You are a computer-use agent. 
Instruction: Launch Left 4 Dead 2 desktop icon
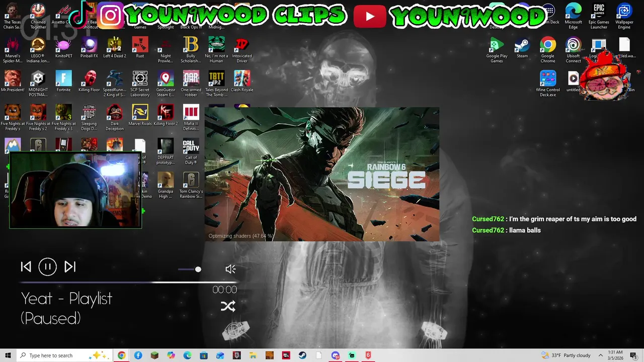point(114,48)
